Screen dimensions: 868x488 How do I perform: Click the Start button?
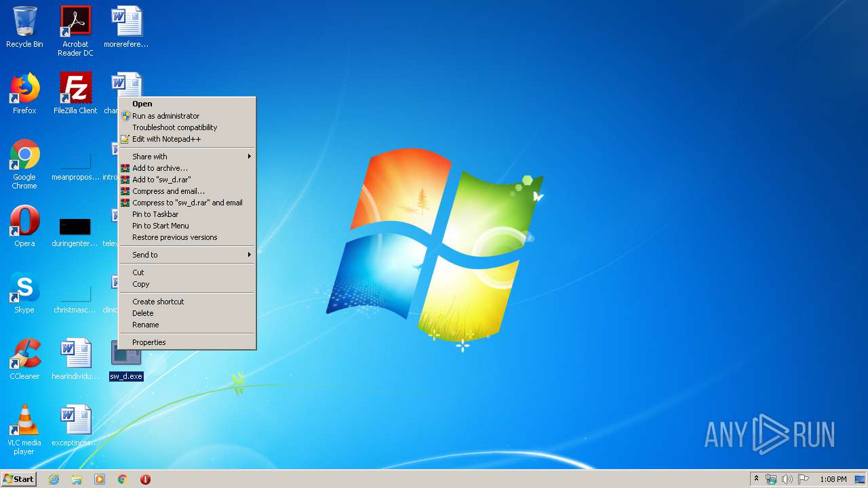(x=18, y=479)
